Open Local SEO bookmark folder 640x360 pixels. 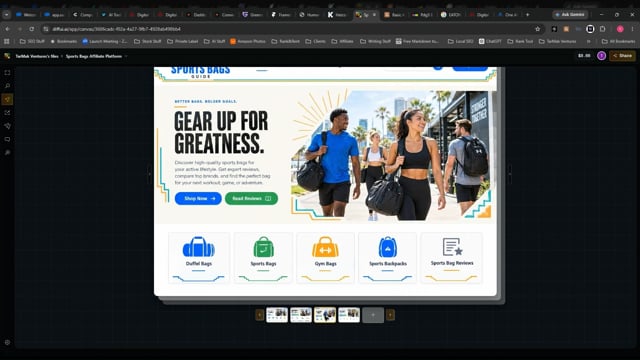tap(461, 41)
